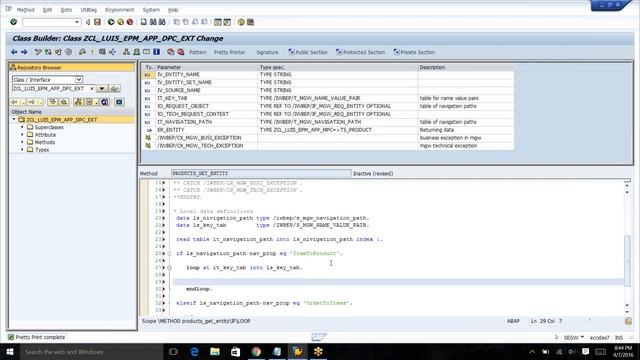Open Help via yellow question icon
The height and width of the screenshot is (360, 640).
coord(241,22)
